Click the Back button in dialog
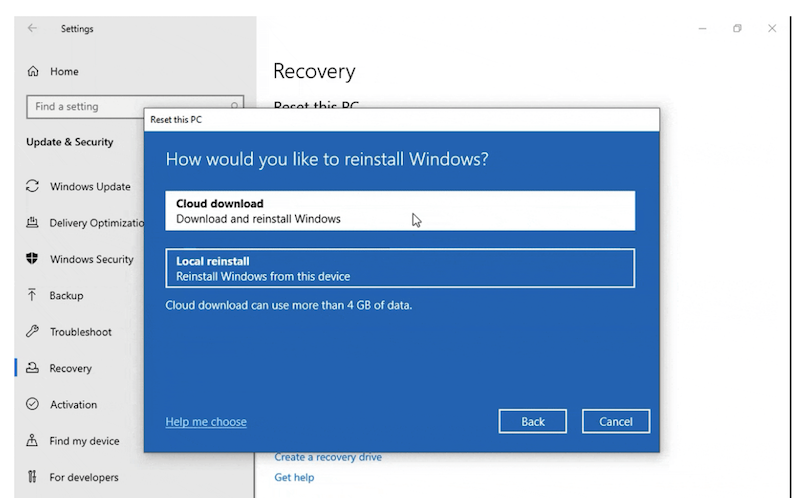The height and width of the screenshot is (498, 800). [x=533, y=421]
